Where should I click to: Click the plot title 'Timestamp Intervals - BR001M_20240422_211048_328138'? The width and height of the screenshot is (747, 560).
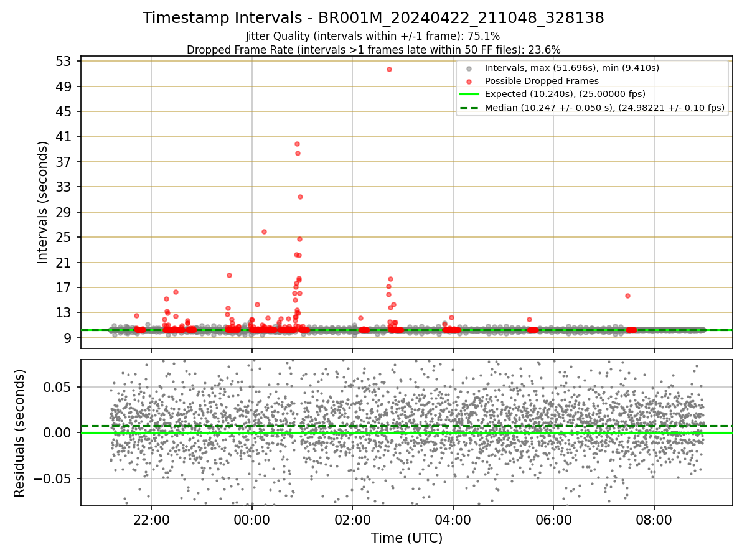374,18
